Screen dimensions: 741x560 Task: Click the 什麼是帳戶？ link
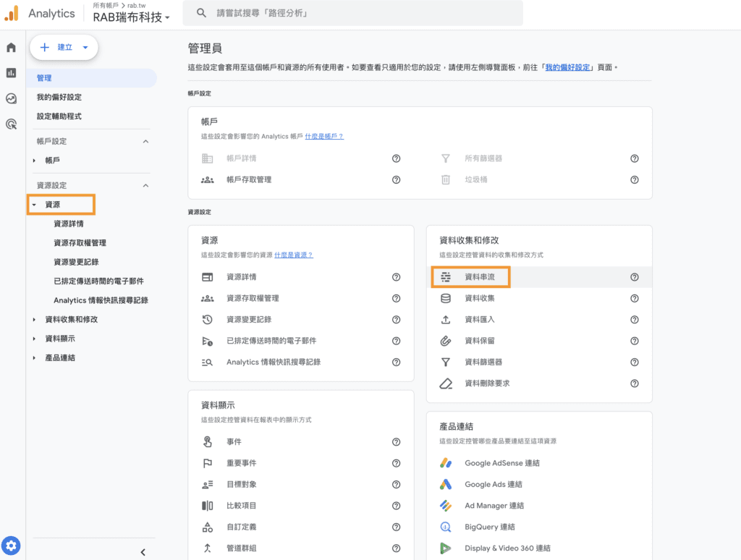click(x=323, y=136)
